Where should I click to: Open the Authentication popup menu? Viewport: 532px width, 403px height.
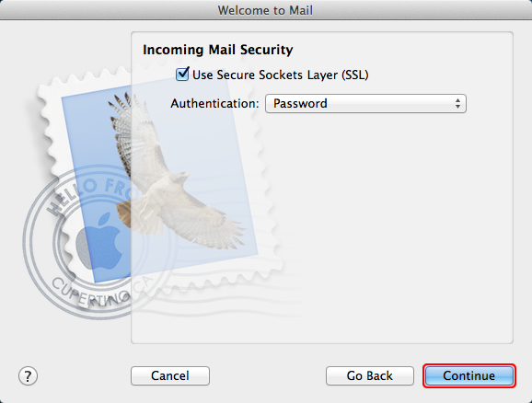coord(365,103)
